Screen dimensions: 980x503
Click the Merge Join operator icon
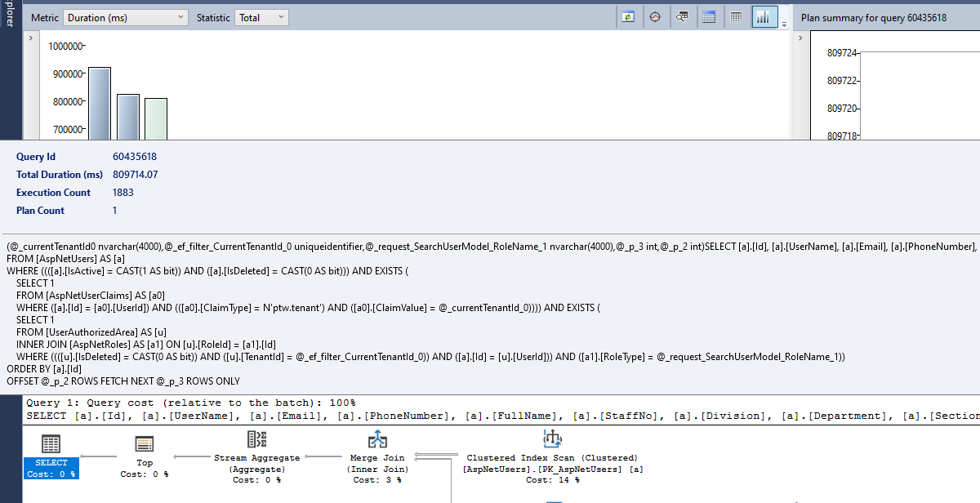coord(377,439)
